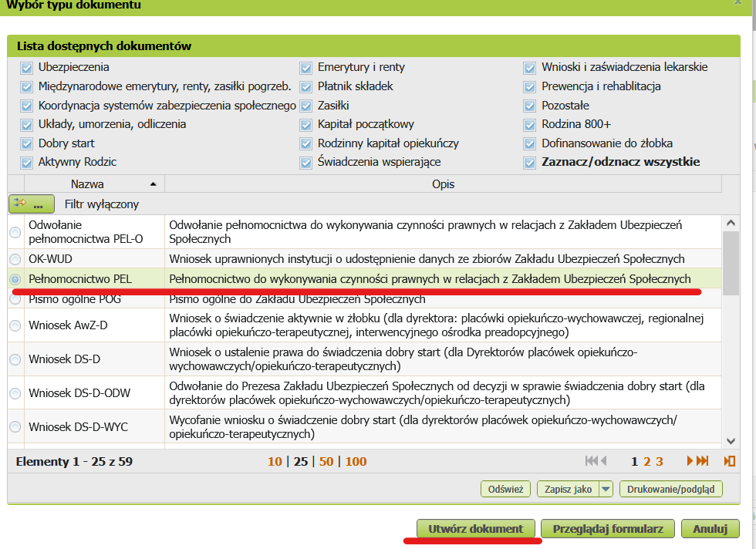Go to the previous page of results
The image size is (756, 549).
[x=603, y=461]
